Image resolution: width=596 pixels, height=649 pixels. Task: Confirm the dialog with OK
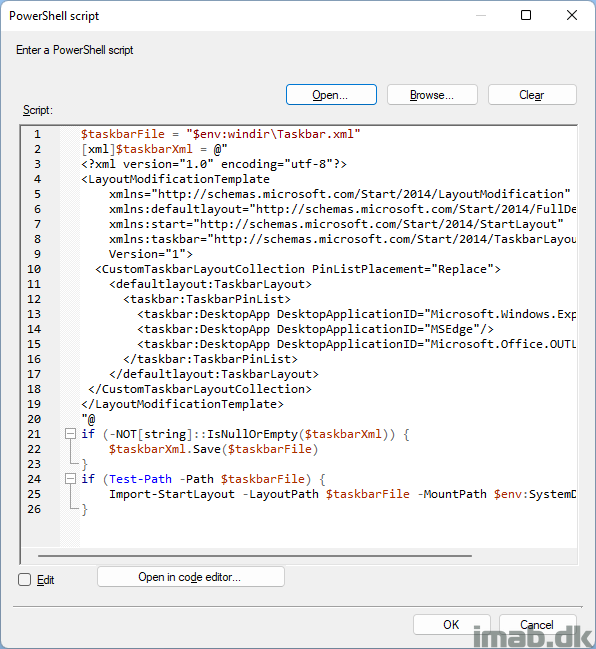(451, 624)
